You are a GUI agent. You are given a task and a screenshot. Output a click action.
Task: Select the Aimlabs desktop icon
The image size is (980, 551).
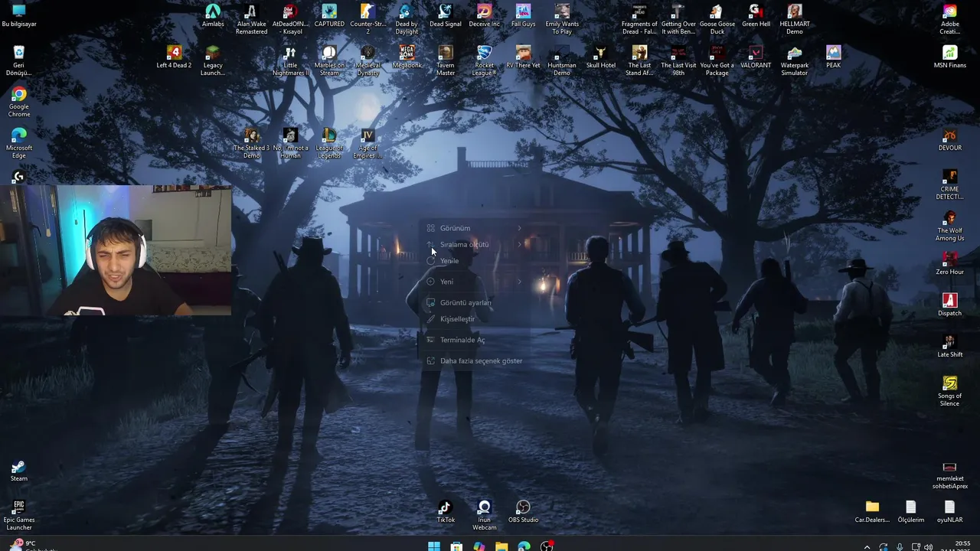pyautogui.click(x=213, y=15)
